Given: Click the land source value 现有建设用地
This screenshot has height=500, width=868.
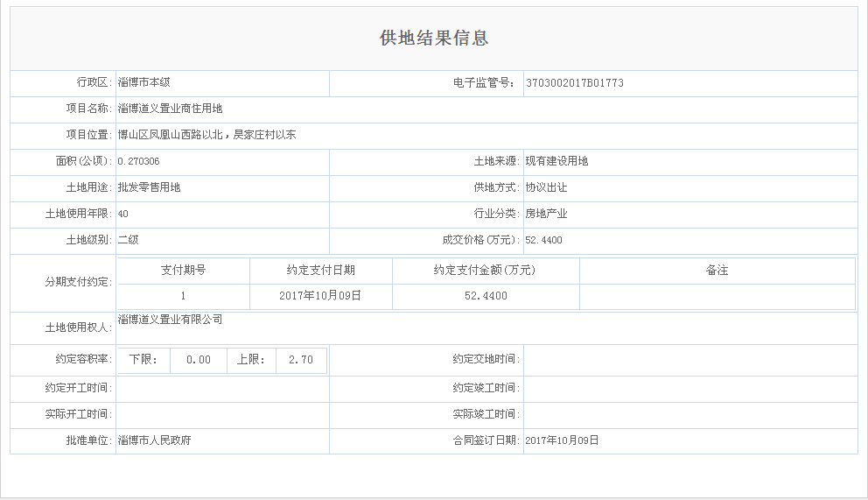Looking at the screenshot, I should [556, 161].
